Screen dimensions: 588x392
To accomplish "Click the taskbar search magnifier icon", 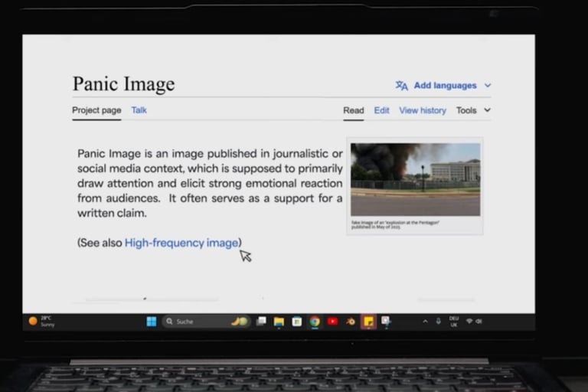I will click(169, 322).
